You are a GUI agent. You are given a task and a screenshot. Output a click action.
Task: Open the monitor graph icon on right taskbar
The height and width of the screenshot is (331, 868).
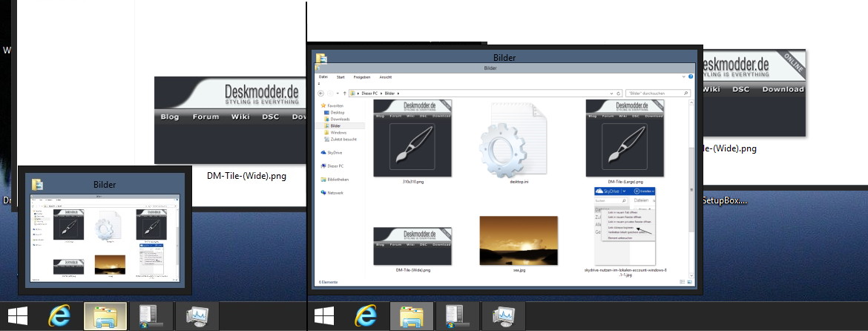(x=503, y=316)
